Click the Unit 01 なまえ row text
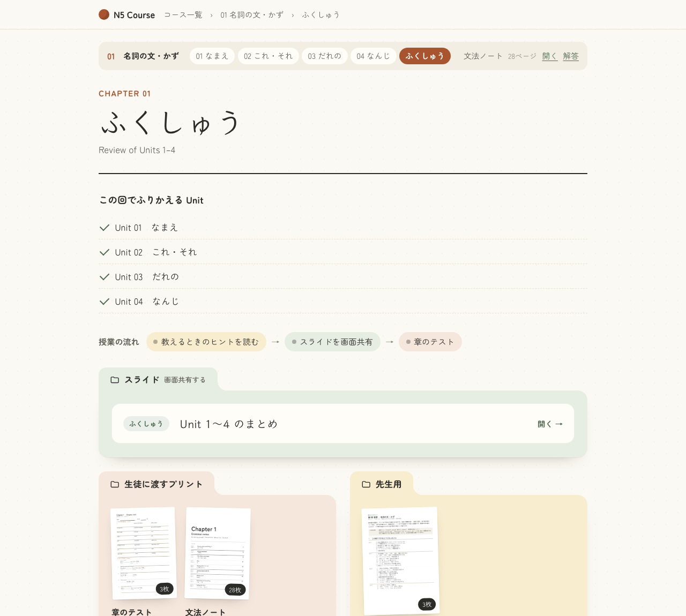Screen dimensions: 686x616 click(146, 228)
